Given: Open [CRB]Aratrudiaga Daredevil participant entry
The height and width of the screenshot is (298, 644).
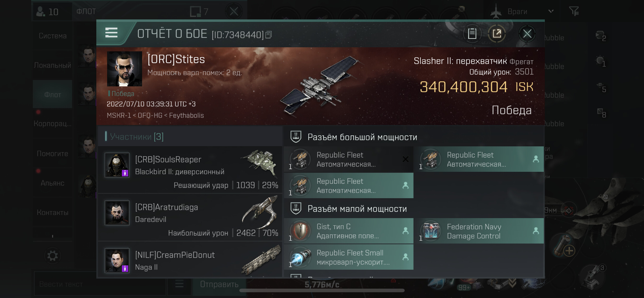Looking at the screenshot, I should click(x=190, y=217).
